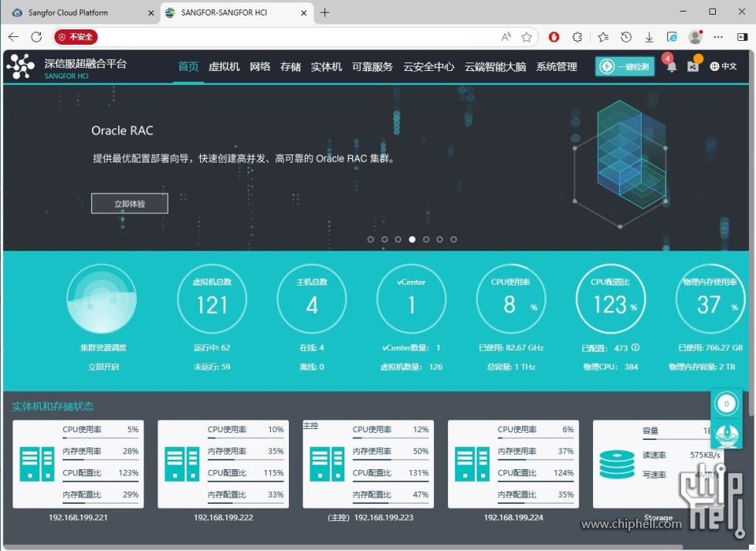Toggle the browser sidebar icon
The width and height of the screenshot is (756, 551).
click(x=742, y=37)
